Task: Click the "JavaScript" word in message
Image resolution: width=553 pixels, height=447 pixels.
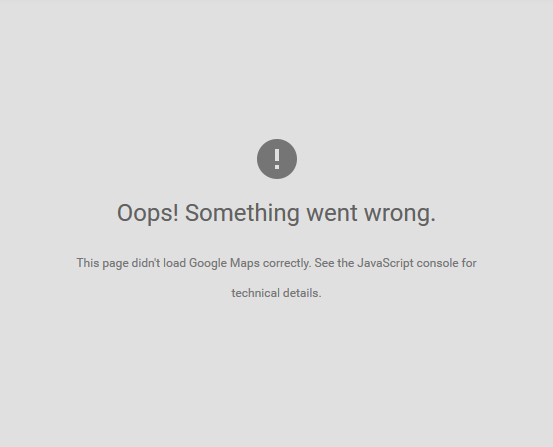Action: pos(385,263)
